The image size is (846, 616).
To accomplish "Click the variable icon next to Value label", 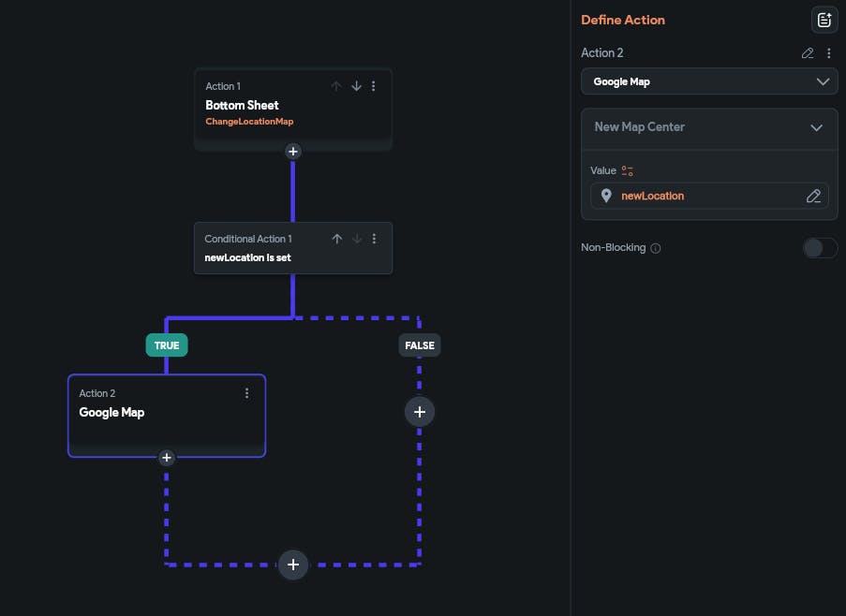I will pos(628,170).
